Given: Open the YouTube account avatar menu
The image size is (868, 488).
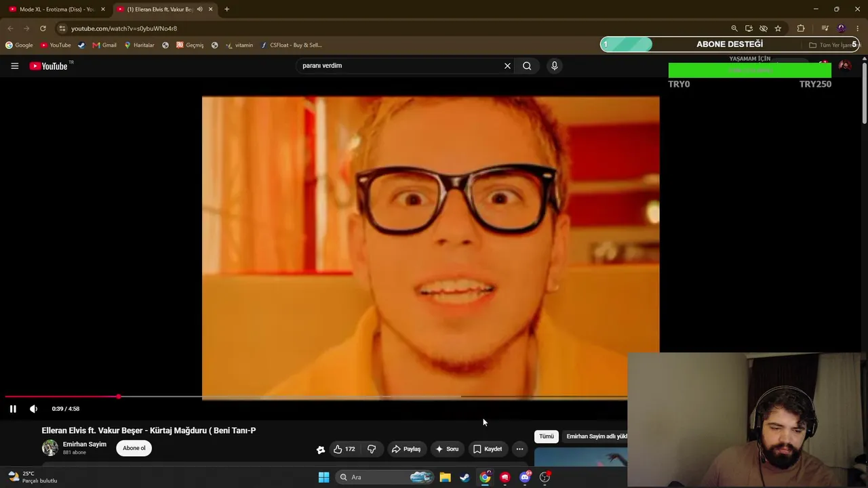Looking at the screenshot, I should (x=844, y=66).
